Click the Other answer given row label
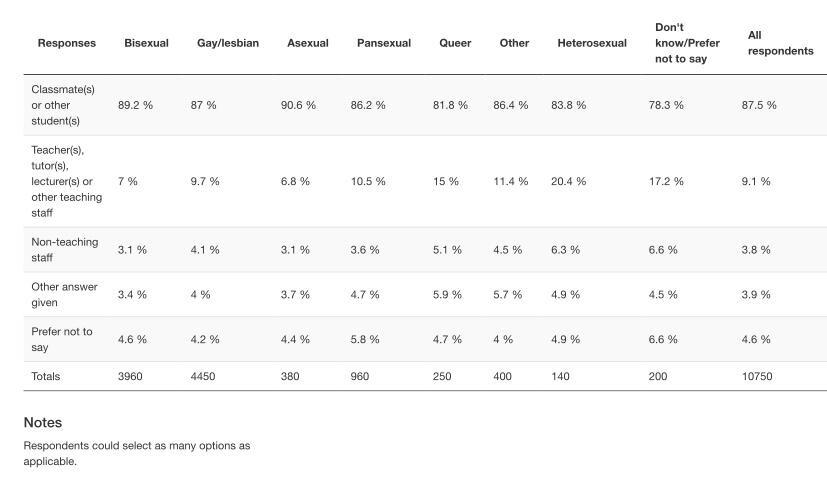 [x=64, y=294]
